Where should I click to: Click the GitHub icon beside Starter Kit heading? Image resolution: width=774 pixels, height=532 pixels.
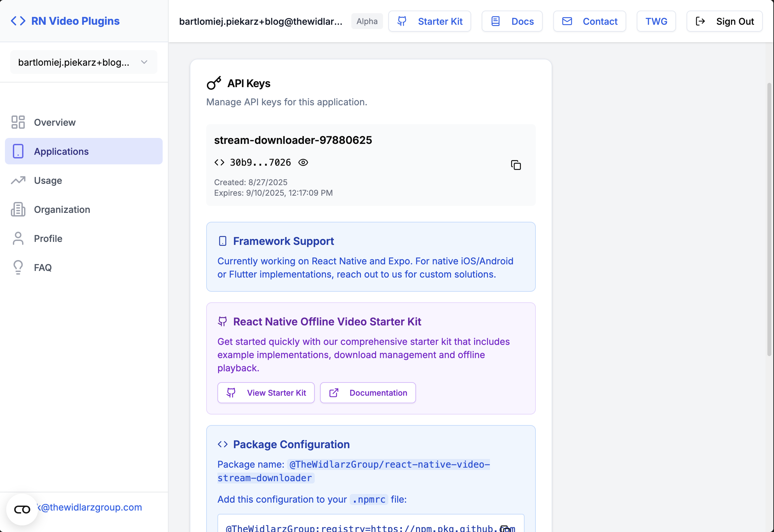click(223, 321)
